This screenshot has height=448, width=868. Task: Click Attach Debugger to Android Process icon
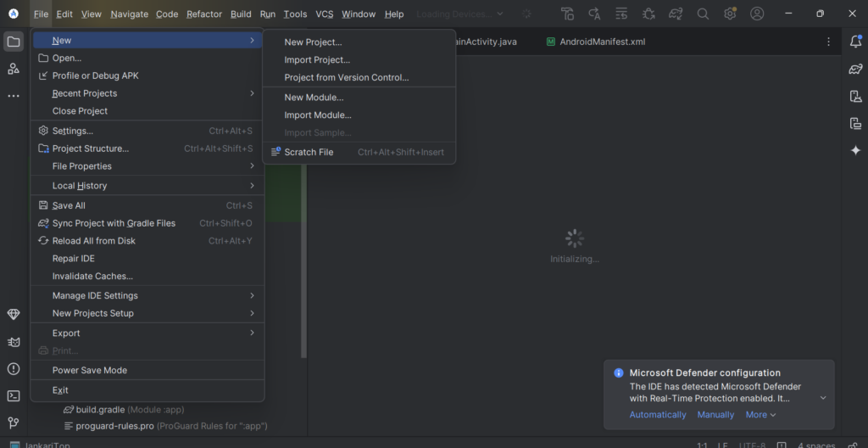click(648, 14)
